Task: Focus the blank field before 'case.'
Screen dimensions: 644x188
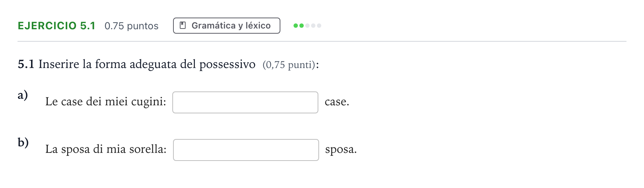Action: pyautogui.click(x=245, y=102)
